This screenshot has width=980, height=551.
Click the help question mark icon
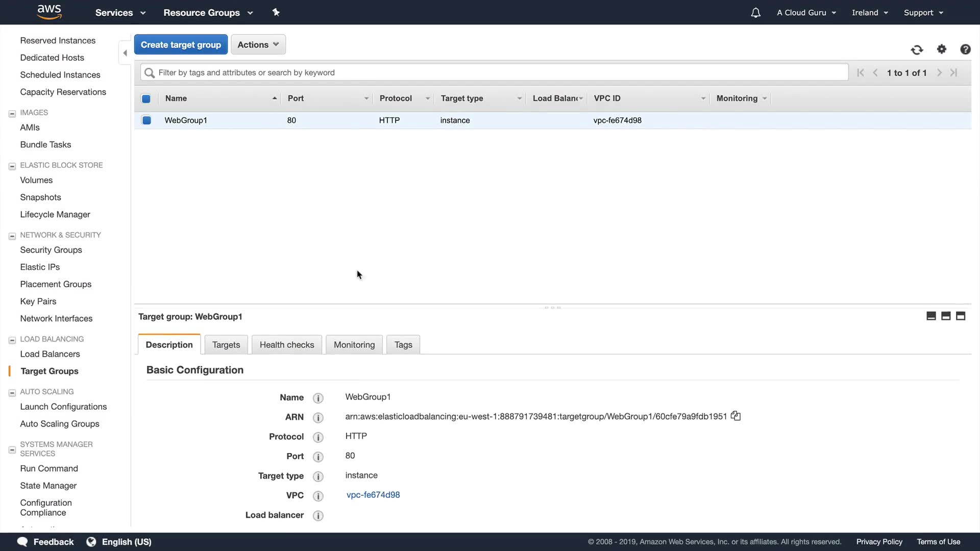tap(965, 49)
